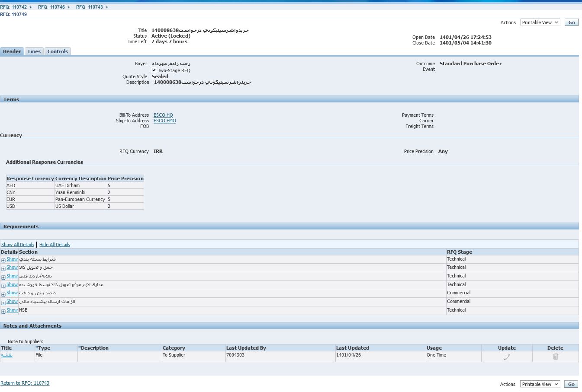Screen dimensions: 582x392
Task: Click Show link for درصد پيش پرداخت
Action: click(12, 293)
